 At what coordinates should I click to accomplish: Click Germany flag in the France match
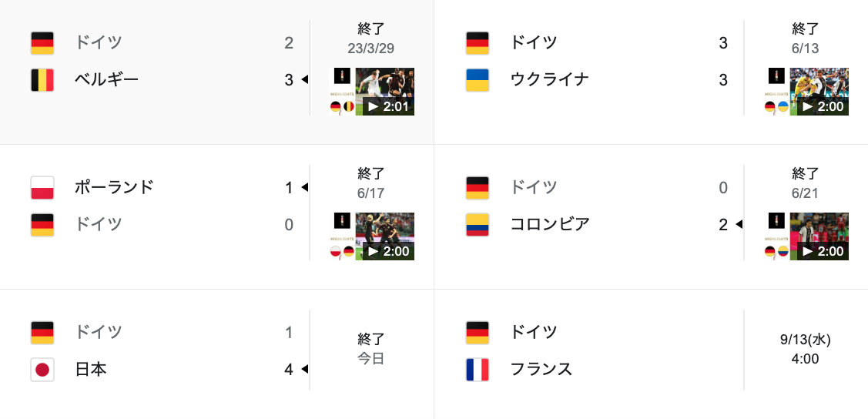pos(478,332)
